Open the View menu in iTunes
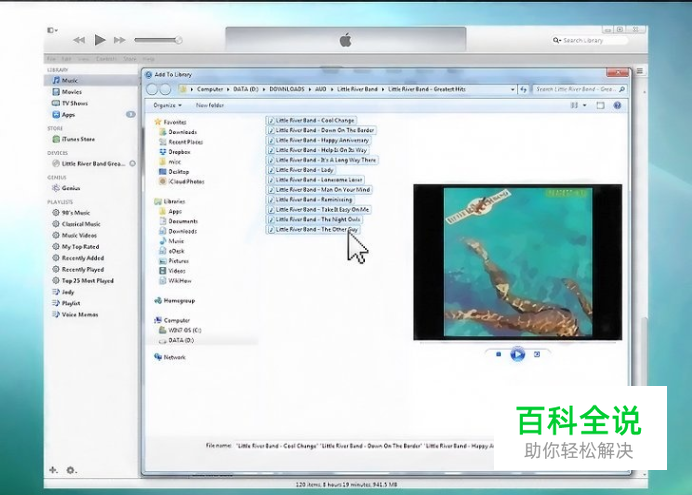692x495 pixels. (83, 59)
